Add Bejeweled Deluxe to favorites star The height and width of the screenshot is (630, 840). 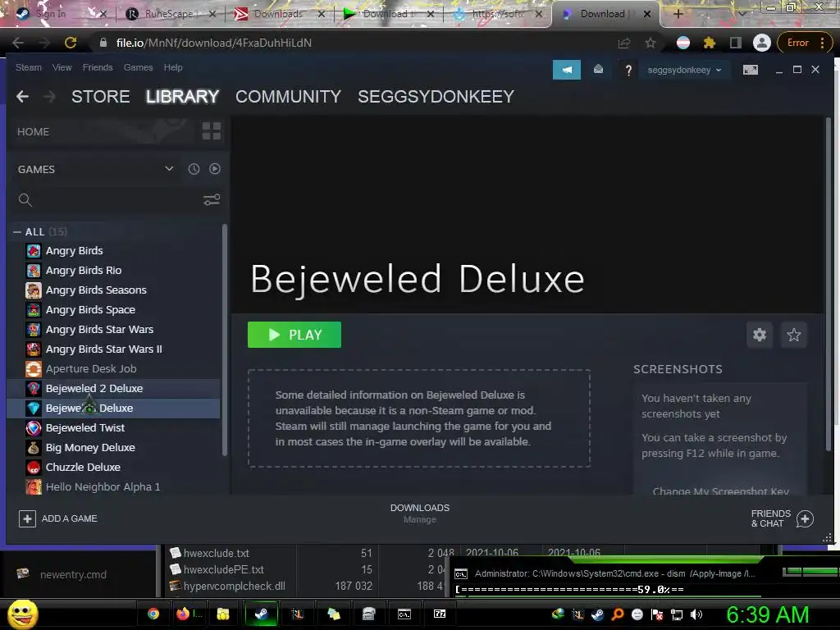[794, 335]
